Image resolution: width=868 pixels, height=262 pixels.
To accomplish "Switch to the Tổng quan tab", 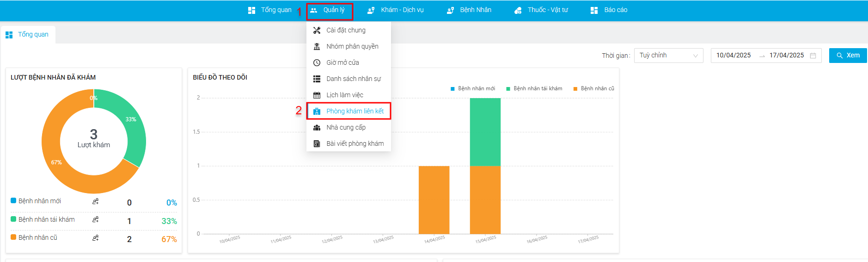I will tap(28, 35).
